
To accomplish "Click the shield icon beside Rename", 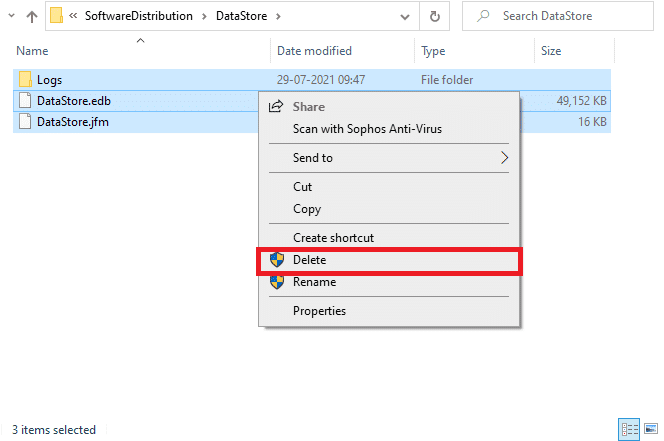I will click(x=277, y=282).
